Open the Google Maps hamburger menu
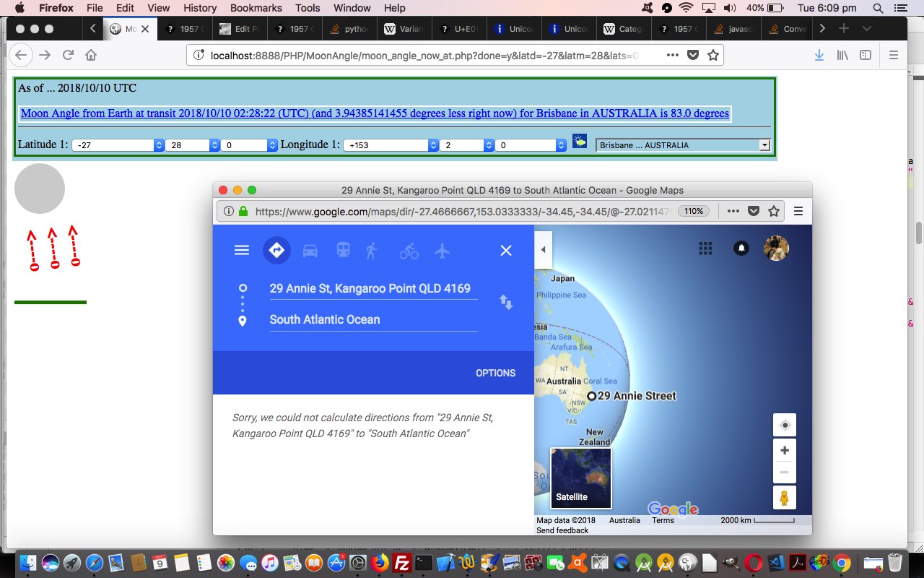The width and height of the screenshot is (924, 578). pos(242,250)
